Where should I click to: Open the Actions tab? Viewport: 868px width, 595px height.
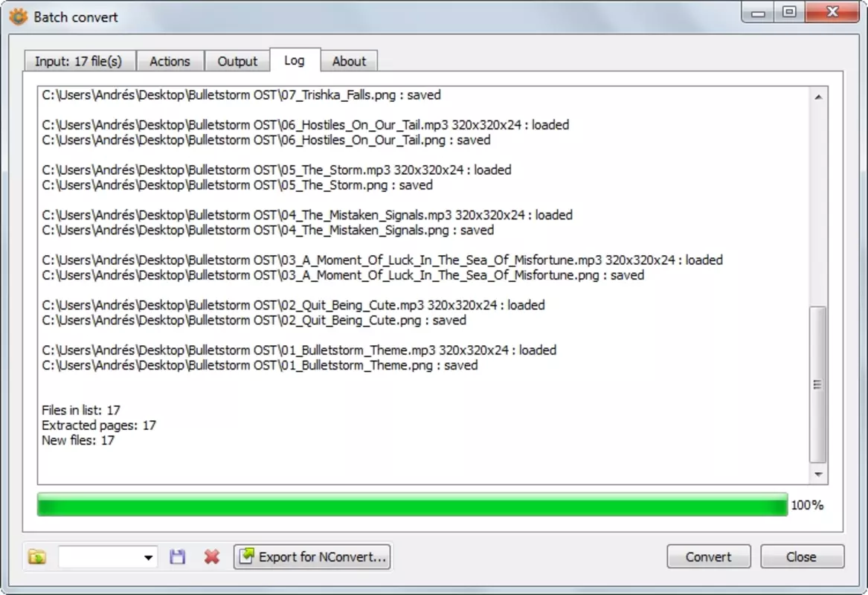coord(170,61)
